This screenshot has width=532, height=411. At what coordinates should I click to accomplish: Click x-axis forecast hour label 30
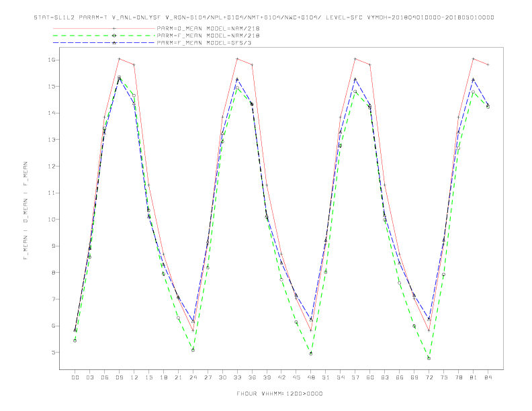(x=222, y=377)
